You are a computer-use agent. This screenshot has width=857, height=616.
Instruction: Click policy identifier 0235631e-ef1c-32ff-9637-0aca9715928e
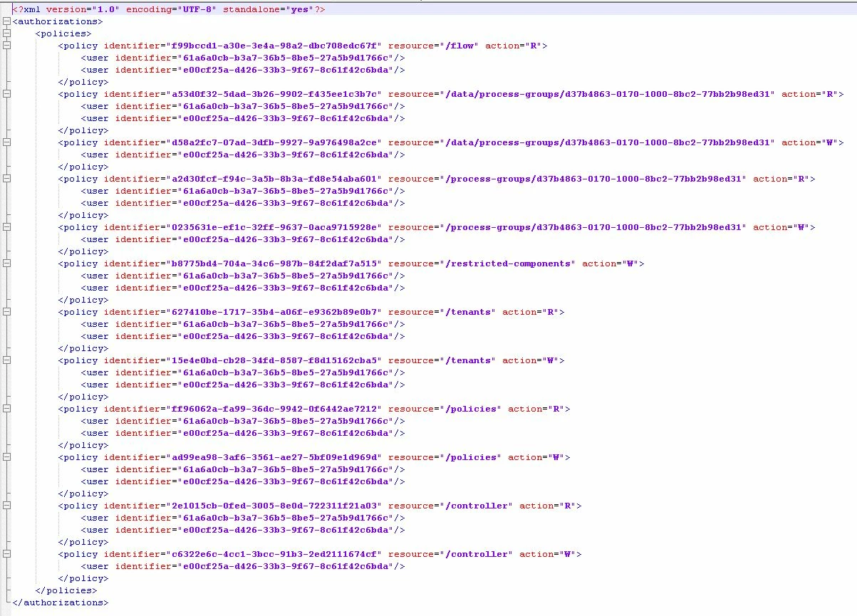[x=274, y=227]
